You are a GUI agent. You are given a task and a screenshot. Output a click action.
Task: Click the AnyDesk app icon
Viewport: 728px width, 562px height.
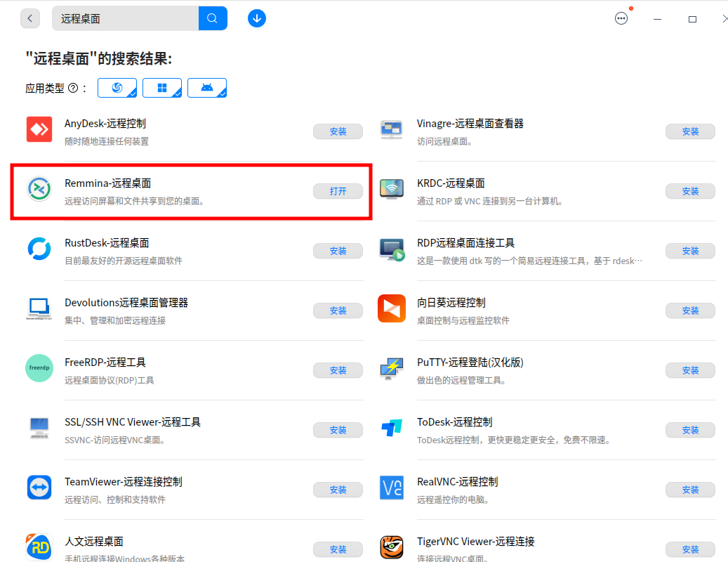[x=39, y=129]
